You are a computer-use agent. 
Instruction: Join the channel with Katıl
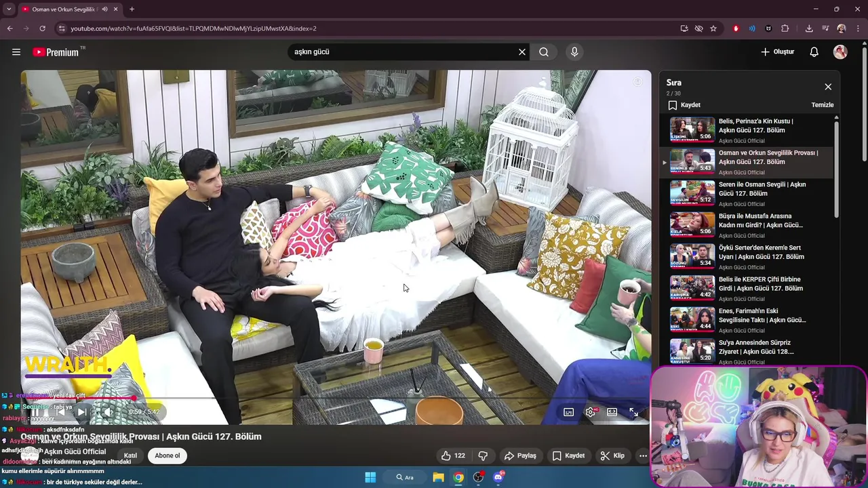point(130,455)
